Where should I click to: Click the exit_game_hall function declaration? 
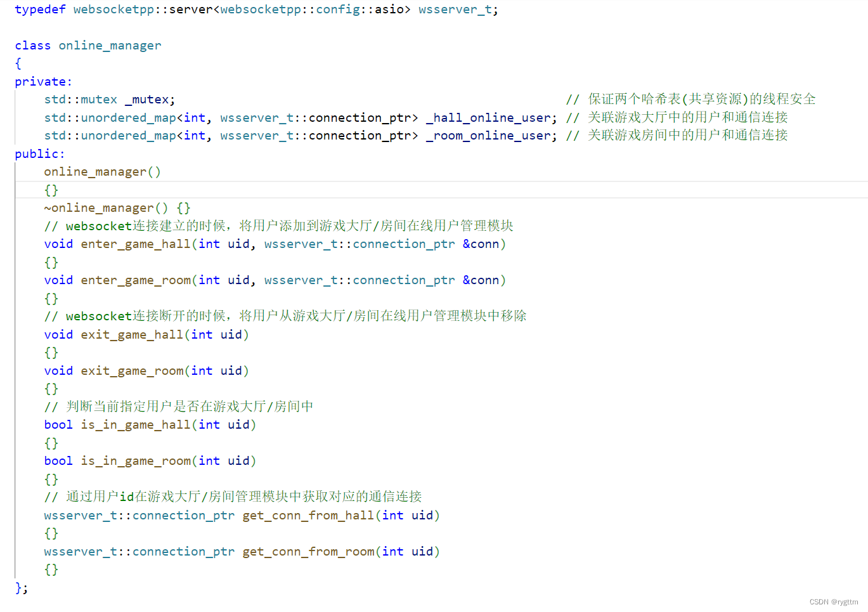coord(146,335)
